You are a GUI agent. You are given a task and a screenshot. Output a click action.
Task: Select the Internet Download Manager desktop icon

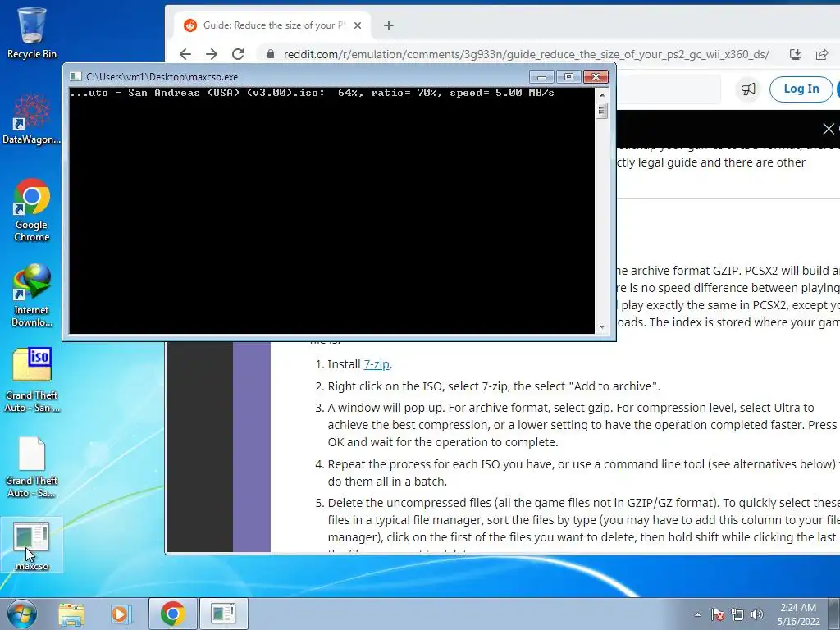32,295
